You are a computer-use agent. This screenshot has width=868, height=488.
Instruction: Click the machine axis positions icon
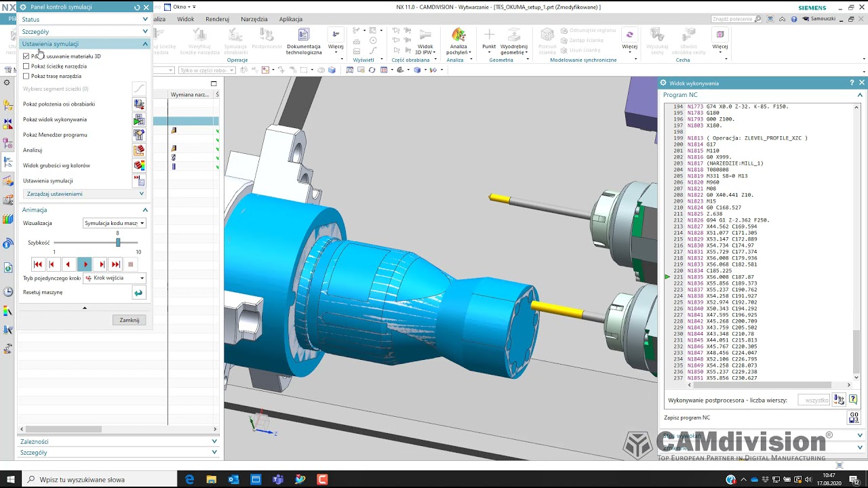(139, 104)
